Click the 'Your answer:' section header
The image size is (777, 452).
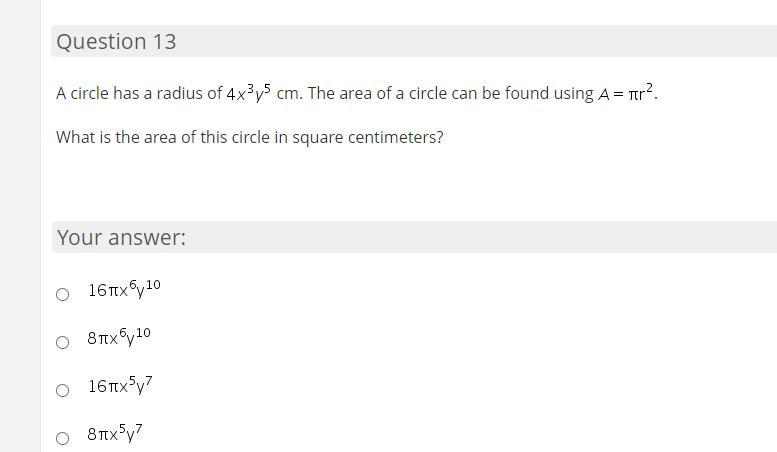point(121,238)
